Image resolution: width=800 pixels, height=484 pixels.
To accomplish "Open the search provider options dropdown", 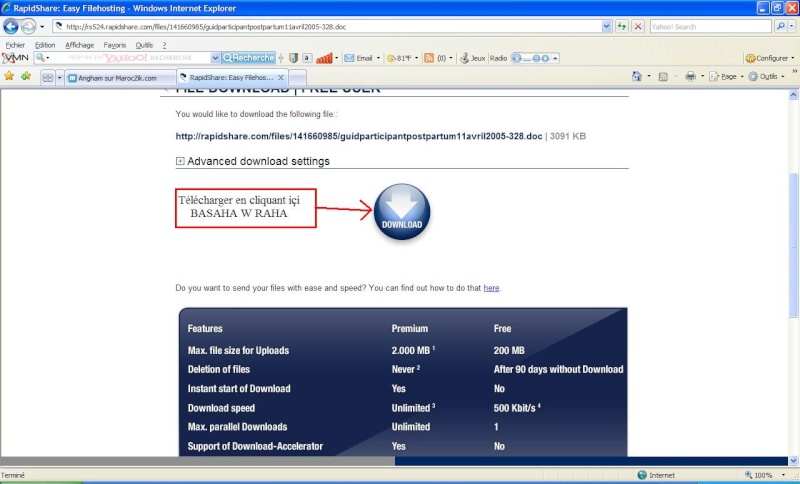I will coord(792,27).
